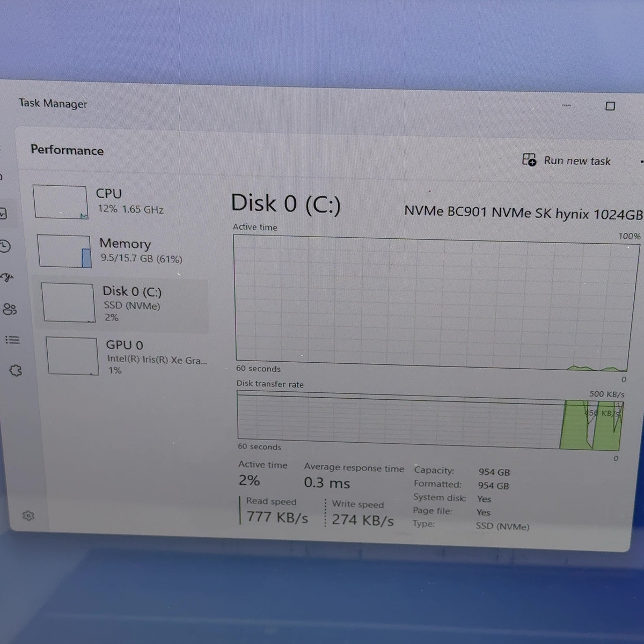This screenshot has height=644, width=644.
Task: Select the CPU performance entry
Action: pyautogui.click(x=115, y=201)
